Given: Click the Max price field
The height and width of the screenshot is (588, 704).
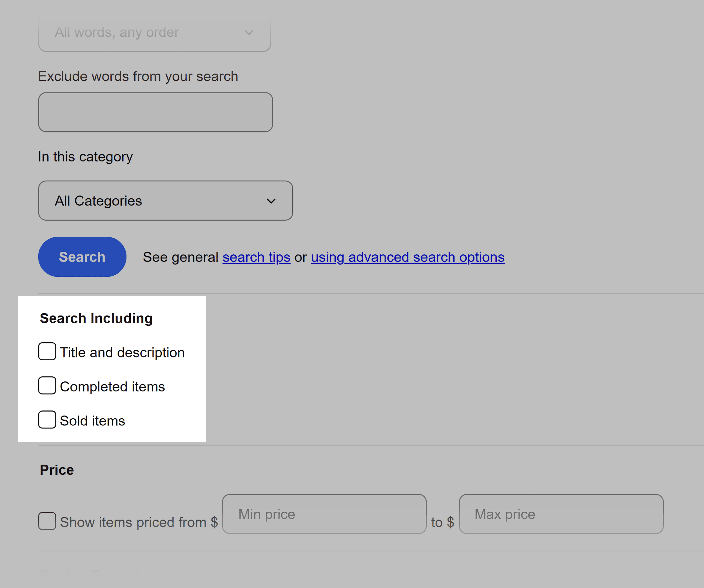Looking at the screenshot, I should coord(561,514).
